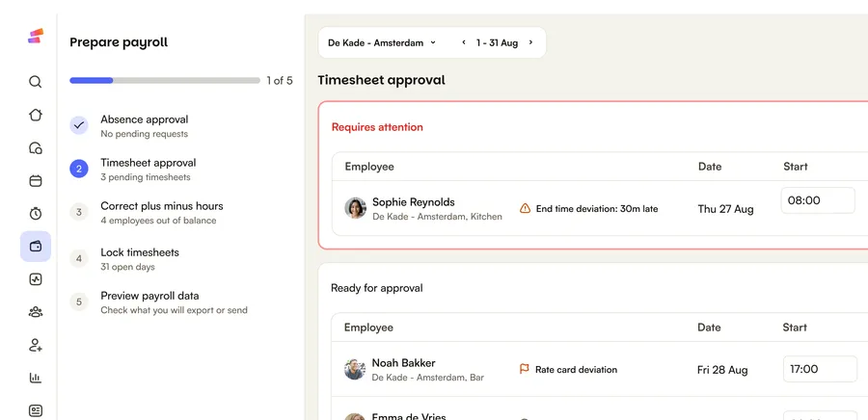The width and height of the screenshot is (868, 420).
Task: Select step 3 circle for Correct plus minus hours
Action: pos(79,212)
